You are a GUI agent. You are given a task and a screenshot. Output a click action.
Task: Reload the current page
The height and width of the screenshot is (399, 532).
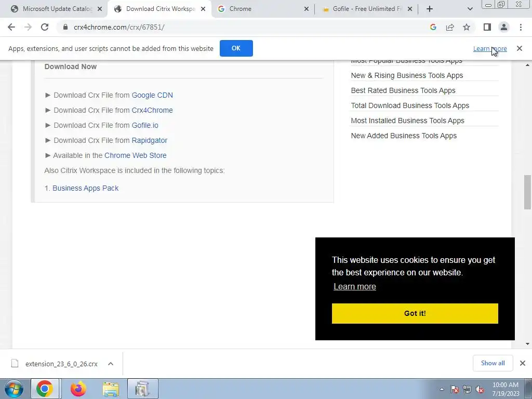click(x=45, y=27)
